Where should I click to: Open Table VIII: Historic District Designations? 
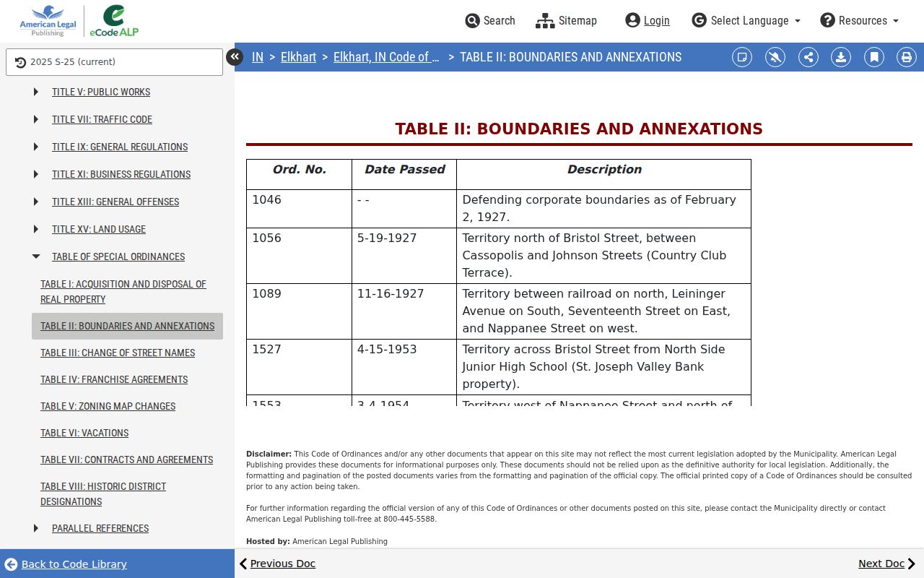click(x=103, y=493)
